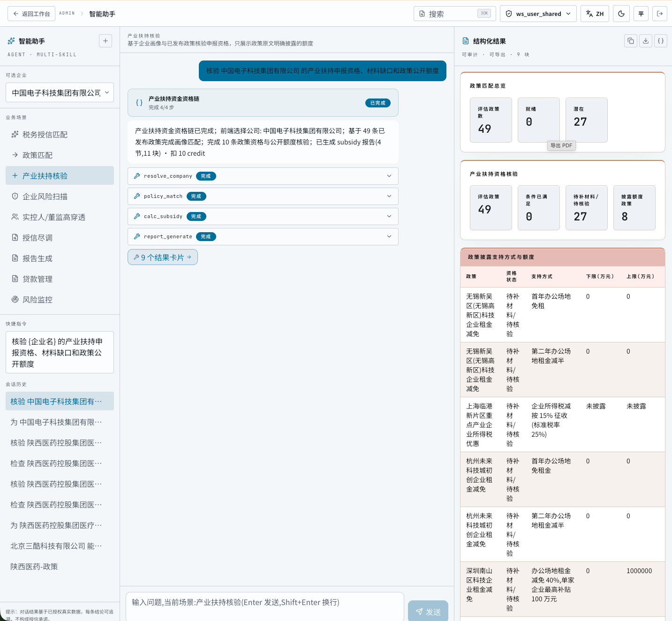This screenshot has height=621, width=672.
Task: Select the 产业扶持核验 scenario
Action: [x=60, y=176]
